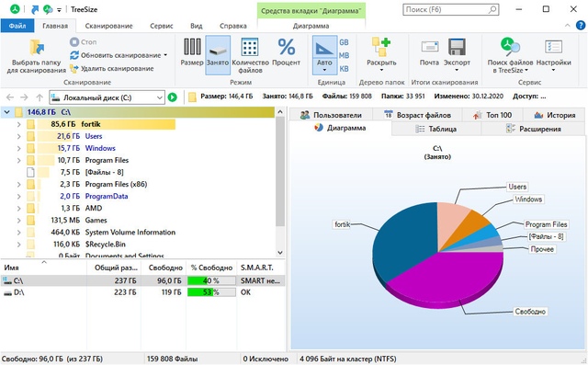The width and height of the screenshot is (588, 365).
Task: Switch to the Сервис ribbon tab
Action: click(x=162, y=26)
